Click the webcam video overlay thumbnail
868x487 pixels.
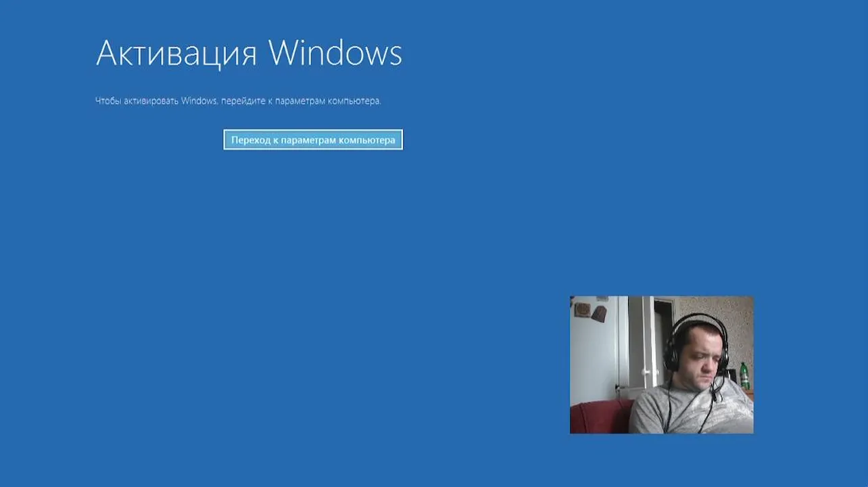[661, 365]
